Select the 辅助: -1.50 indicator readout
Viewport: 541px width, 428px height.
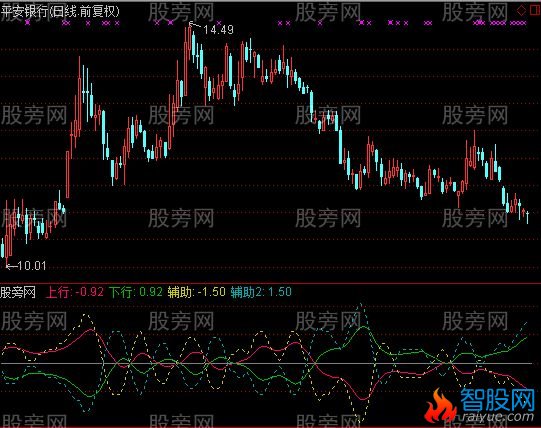(197, 292)
